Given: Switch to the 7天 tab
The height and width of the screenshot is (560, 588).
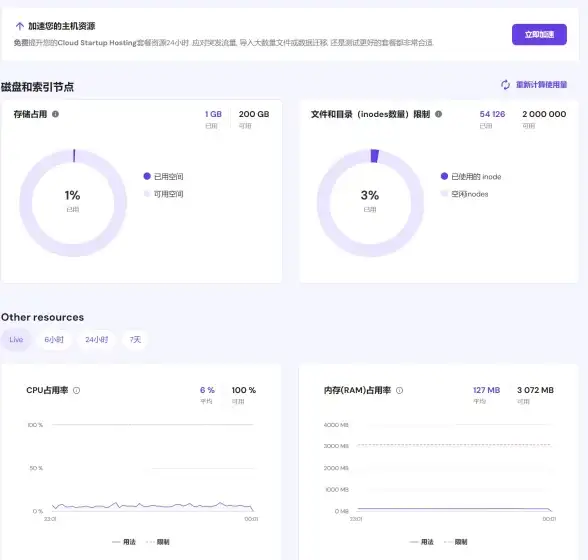Looking at the screenshot, I should pos(135,340).
